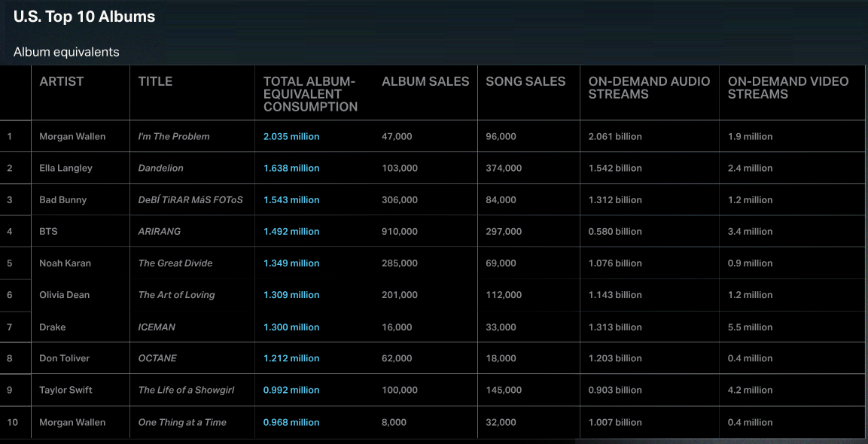Select the On-Demand Audio Streams header

649,88
